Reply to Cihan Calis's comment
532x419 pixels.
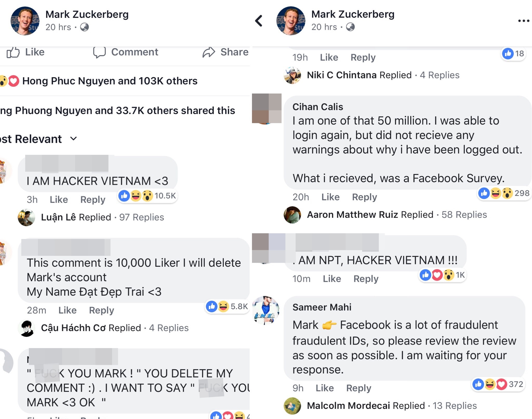(x=364, y=197)
